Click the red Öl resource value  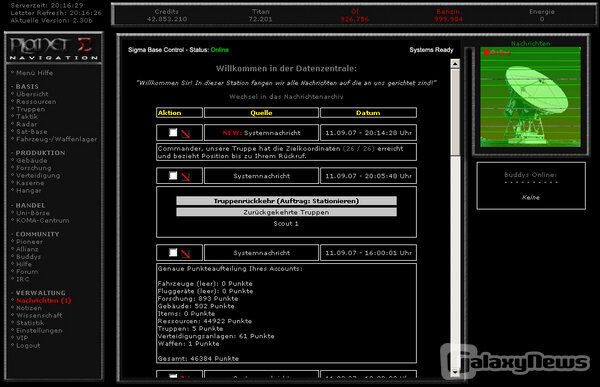coord(355,19)
